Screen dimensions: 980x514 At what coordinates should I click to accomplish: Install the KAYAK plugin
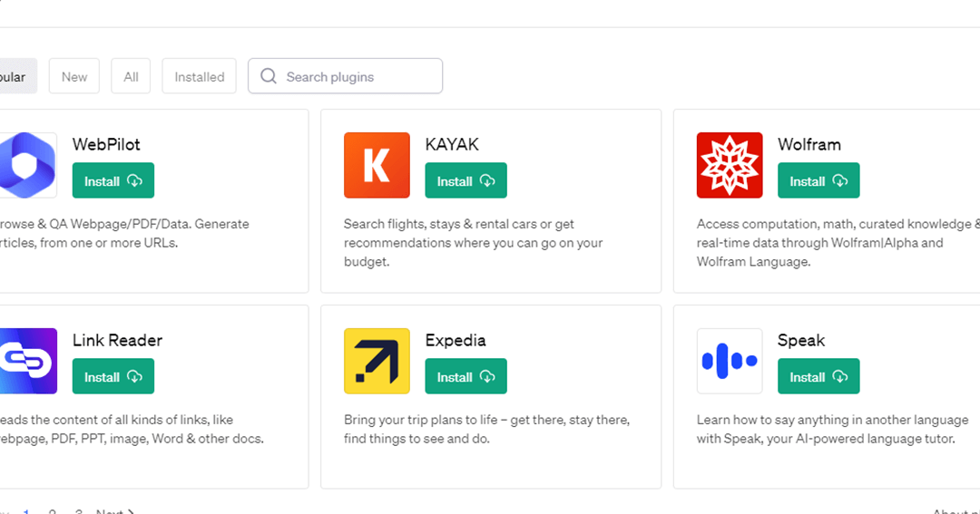[x=465, y=180]
